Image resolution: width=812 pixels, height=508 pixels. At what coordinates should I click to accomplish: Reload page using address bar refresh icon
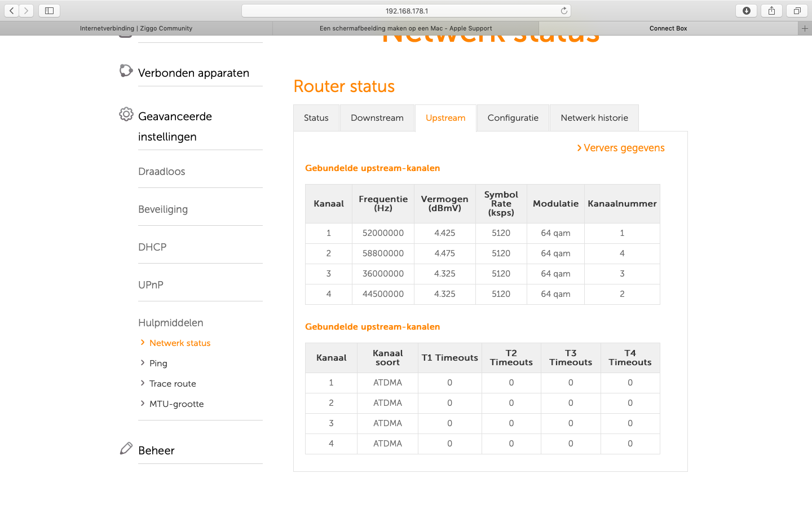tap(563, 11)
